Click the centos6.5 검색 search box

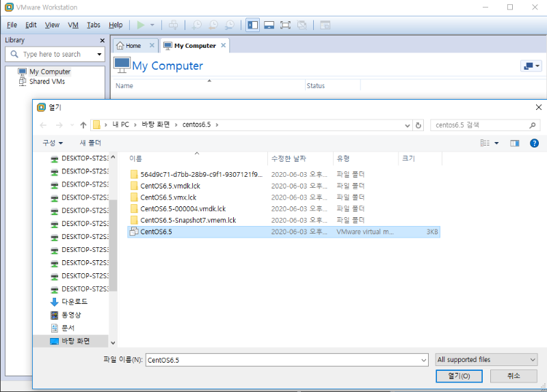485,125
